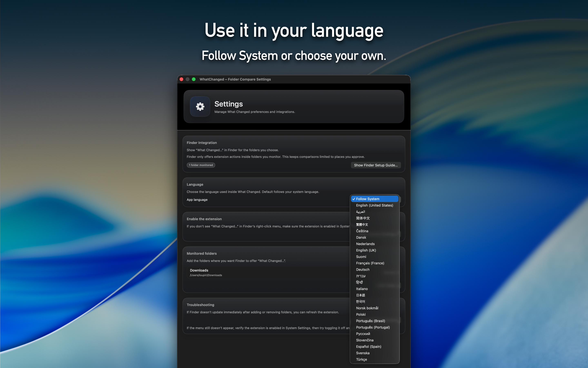
Task: Select the Arabic language option
Action: [x=374, y=212]
